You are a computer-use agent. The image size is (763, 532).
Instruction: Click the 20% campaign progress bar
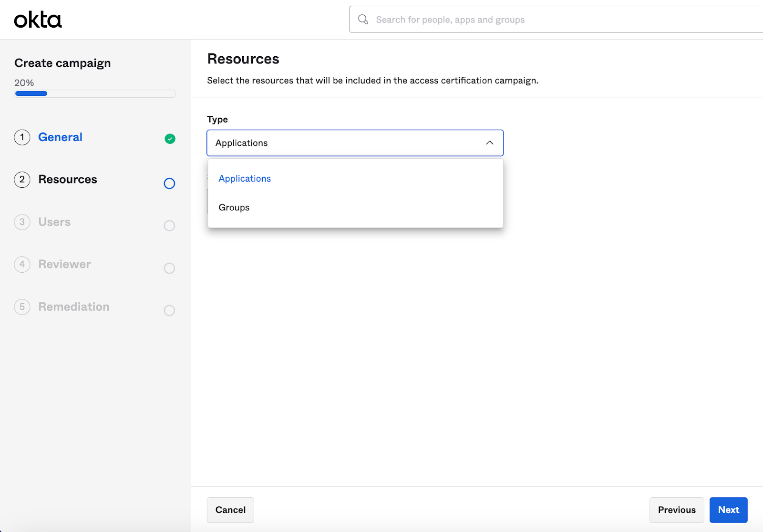[x=94, y=93]
